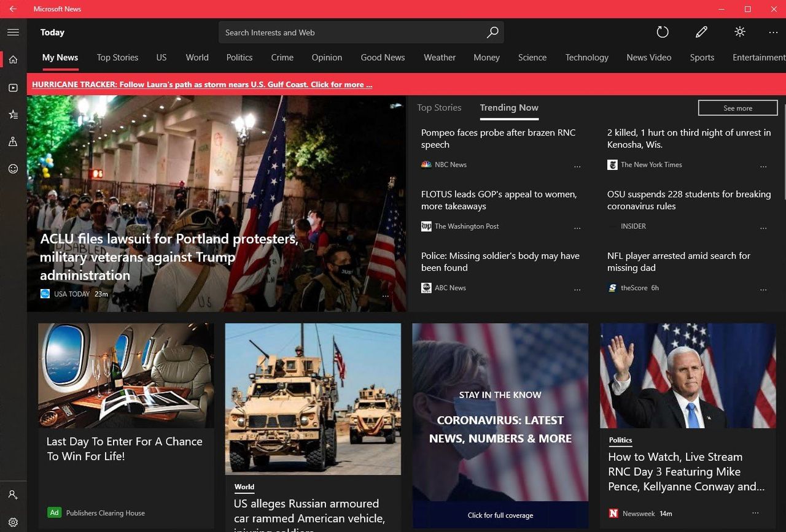Switch to the News Video tab

tap(649, 58)
